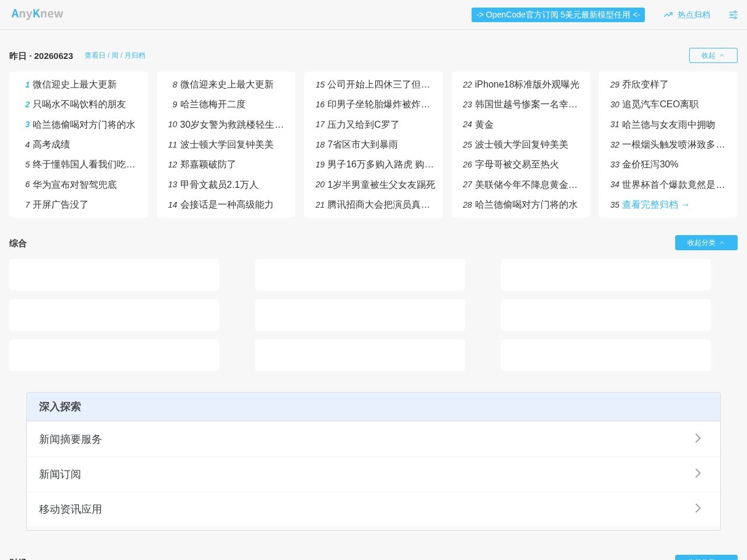747x560 pixels.
Task: Open headline 1 微信迎史上最大更新
Action: (75, 85)
